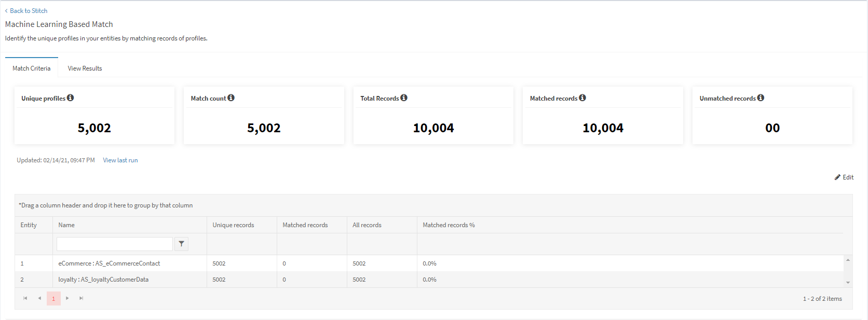Viewport: 868px width, 320px height.
Task: Switch to the View Results tab
Action: (x=85, y=68)
